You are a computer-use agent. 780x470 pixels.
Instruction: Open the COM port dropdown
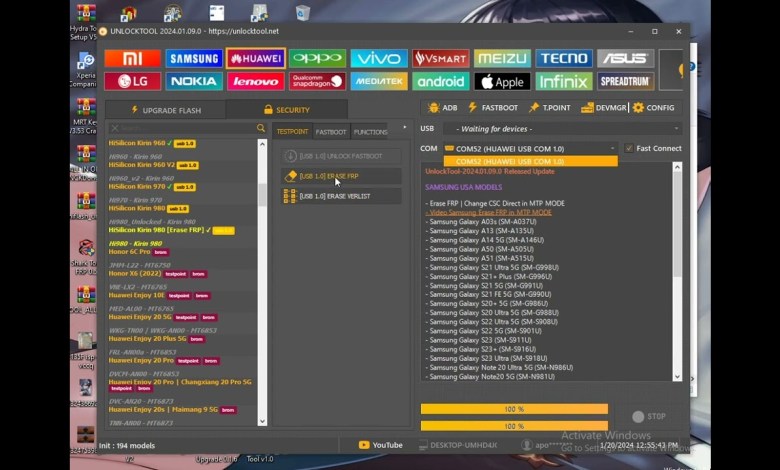tap(530, 148)
